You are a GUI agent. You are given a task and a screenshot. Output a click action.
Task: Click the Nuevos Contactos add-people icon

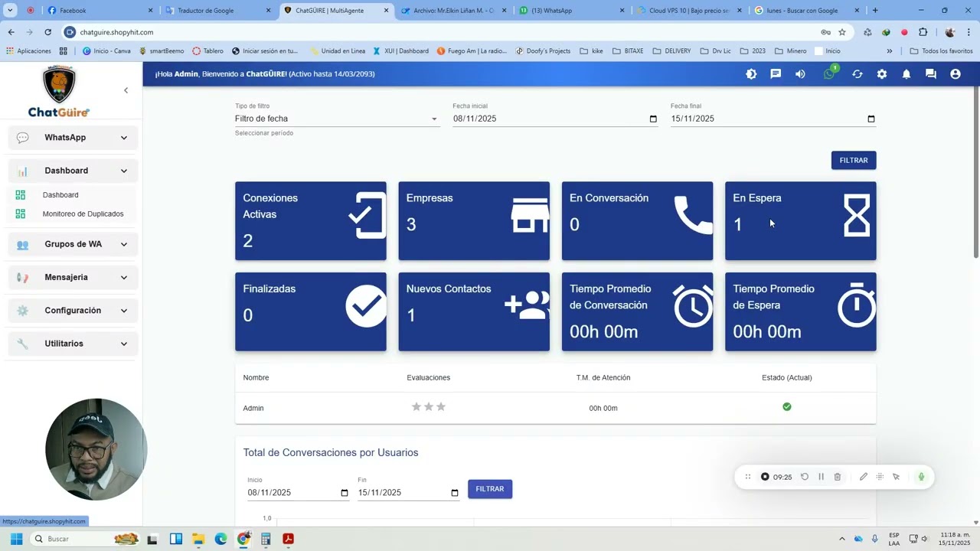pos(527,305)
